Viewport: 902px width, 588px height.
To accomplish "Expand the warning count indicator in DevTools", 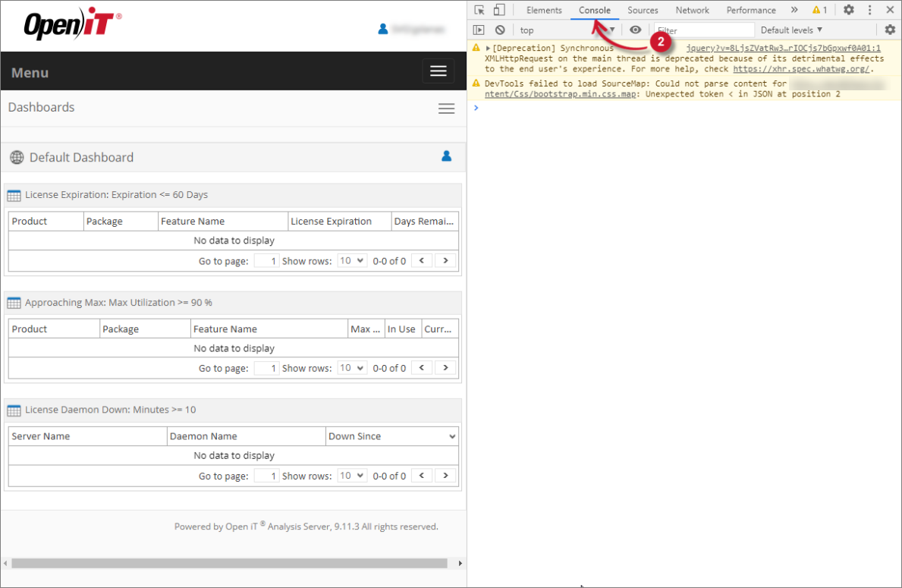I will (x=820, y=10).
